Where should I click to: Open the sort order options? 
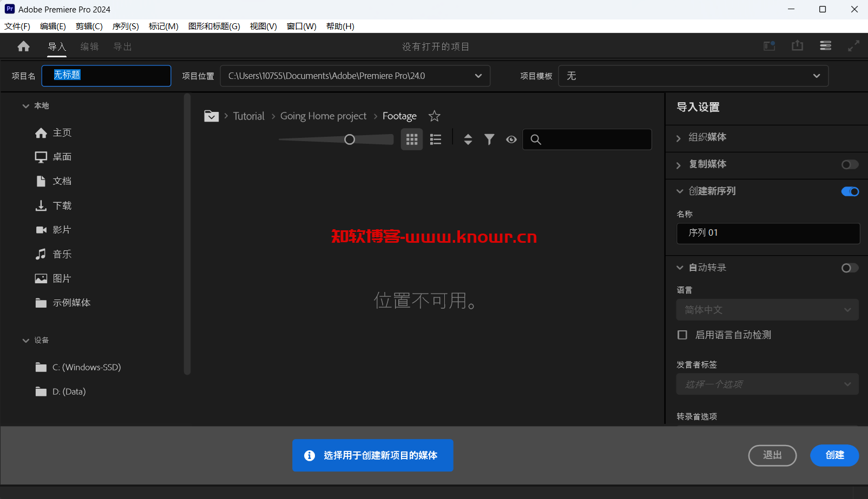(468, 139)
